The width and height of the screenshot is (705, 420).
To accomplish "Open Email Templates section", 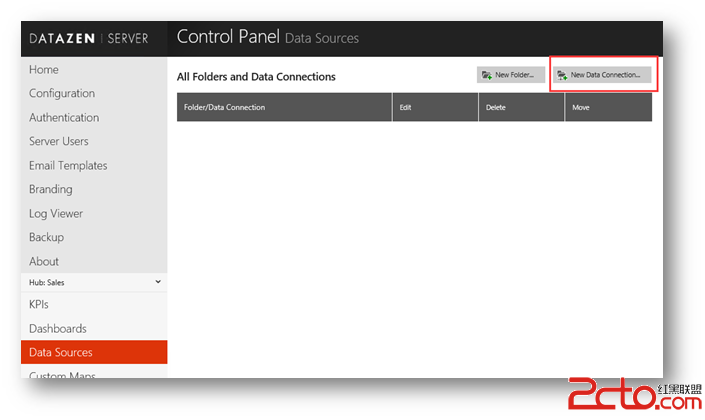I will [68, 165].
